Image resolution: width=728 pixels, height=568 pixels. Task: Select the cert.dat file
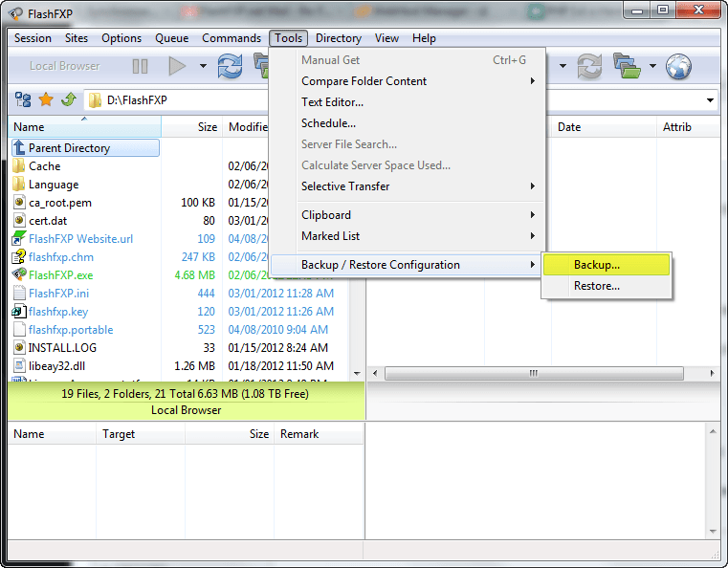[48, 221]
